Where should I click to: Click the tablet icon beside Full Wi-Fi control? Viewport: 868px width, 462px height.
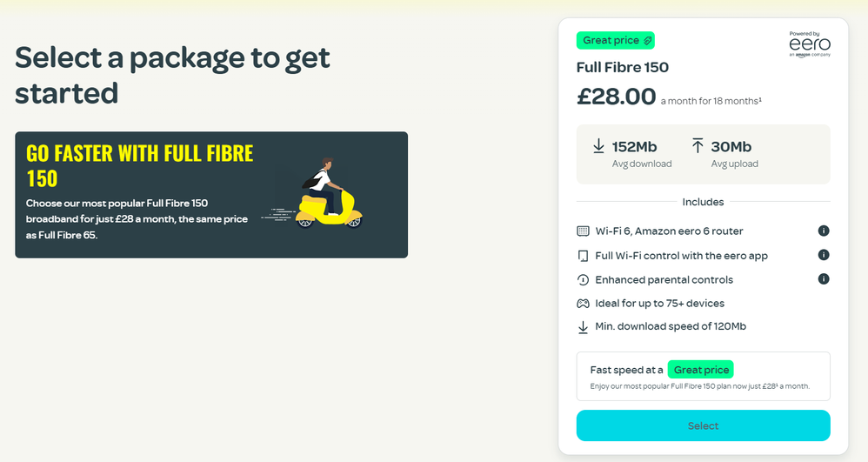583,256
